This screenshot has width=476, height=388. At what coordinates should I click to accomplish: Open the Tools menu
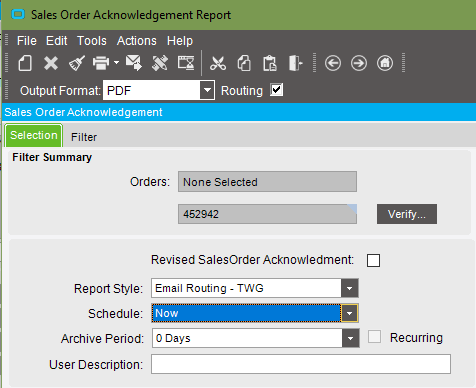coord(92,41)
